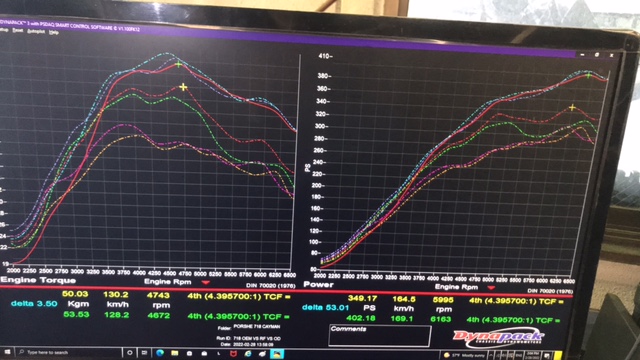
Task: Open Internet Explorer icon in taskbar
Action: [248, 354]
